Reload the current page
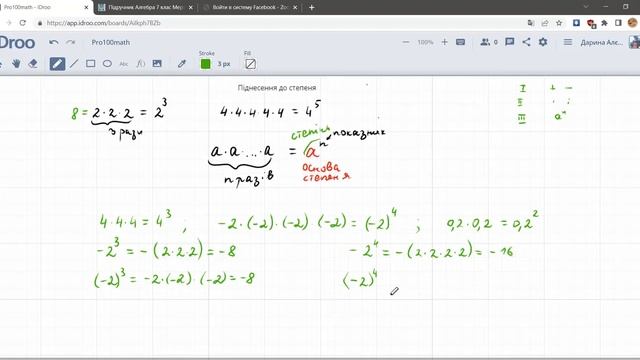640x360 pixels. pos(23,23)
